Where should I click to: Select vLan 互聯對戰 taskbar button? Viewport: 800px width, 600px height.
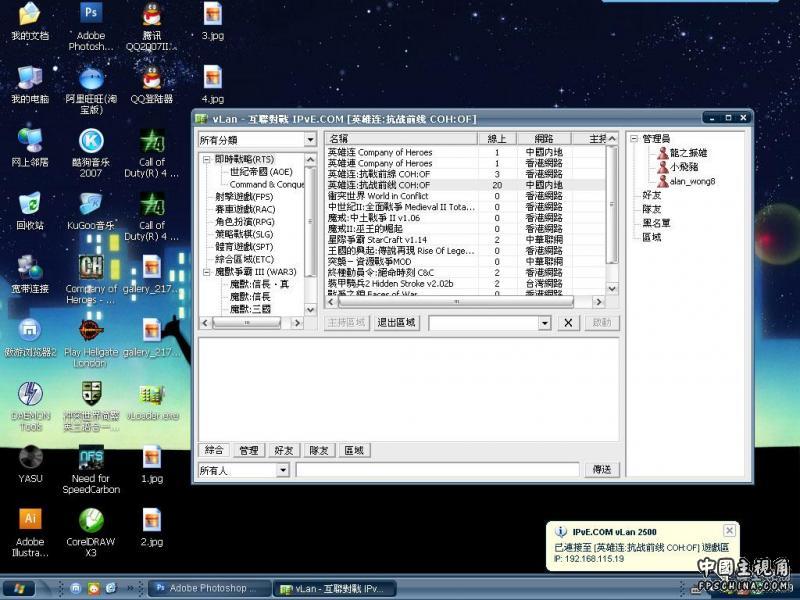(x=335, y=589)
